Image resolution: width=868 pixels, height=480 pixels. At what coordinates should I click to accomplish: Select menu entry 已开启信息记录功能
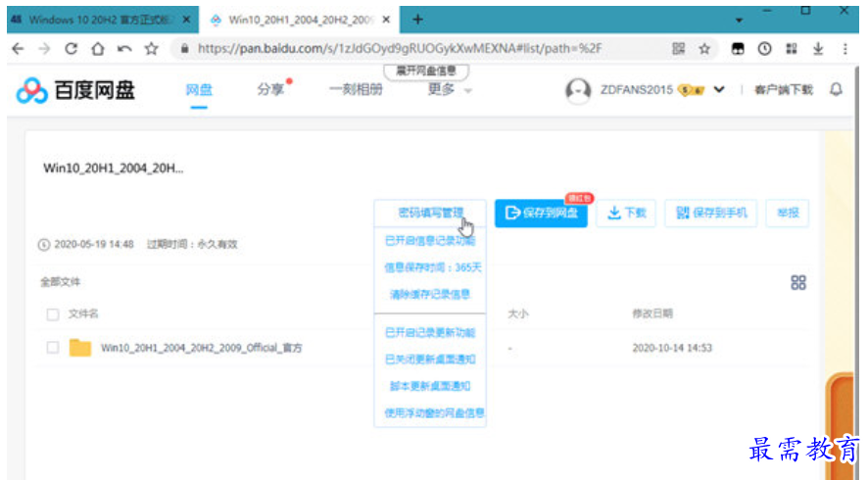click(x=430, y=241)
